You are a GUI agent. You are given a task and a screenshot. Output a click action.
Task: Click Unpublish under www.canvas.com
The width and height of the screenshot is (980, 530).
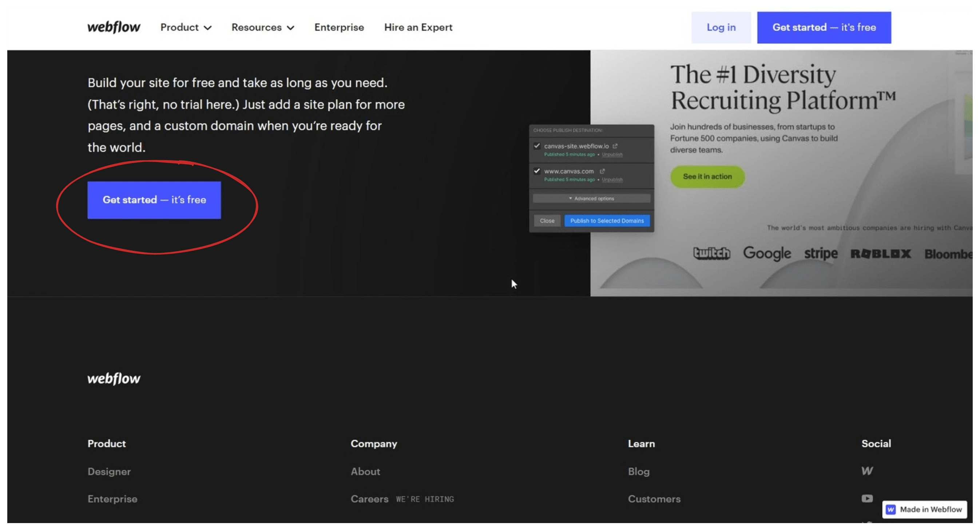(x=612, y=179)
